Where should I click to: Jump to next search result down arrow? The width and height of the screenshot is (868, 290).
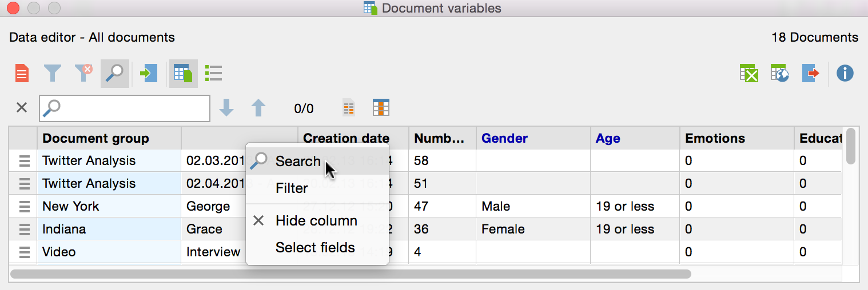(x=227, y=108)
